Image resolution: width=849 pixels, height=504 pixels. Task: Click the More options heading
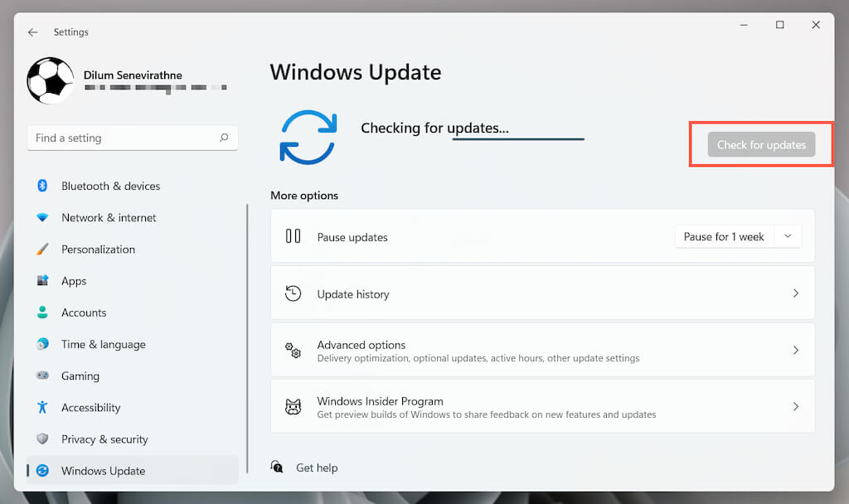304,196
